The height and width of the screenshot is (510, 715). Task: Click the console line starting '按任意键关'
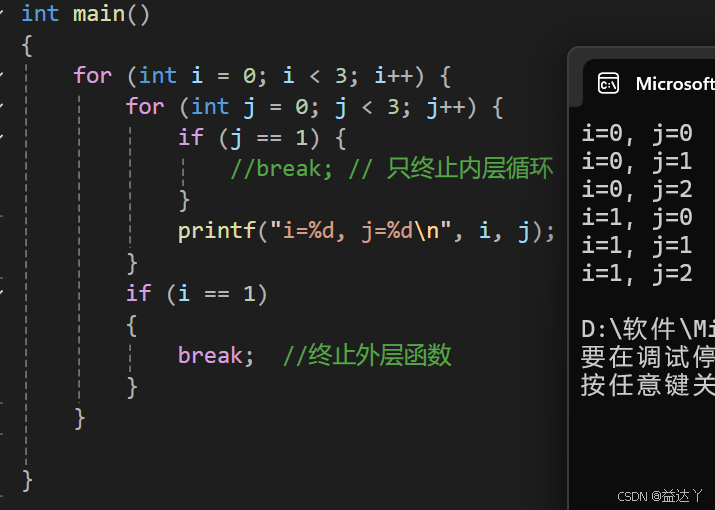click(x=648, y=385)
